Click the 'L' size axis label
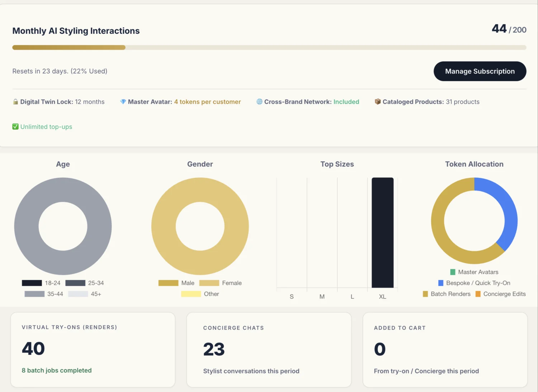The width and height of the screenshot is (538, 392). pos(352,297)
